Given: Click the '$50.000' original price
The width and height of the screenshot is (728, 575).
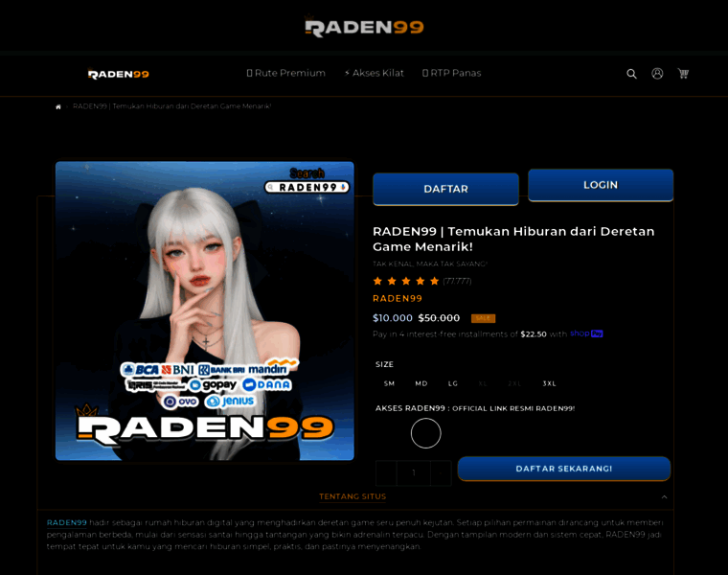Looking at the screenshot, I should point(439,318).
